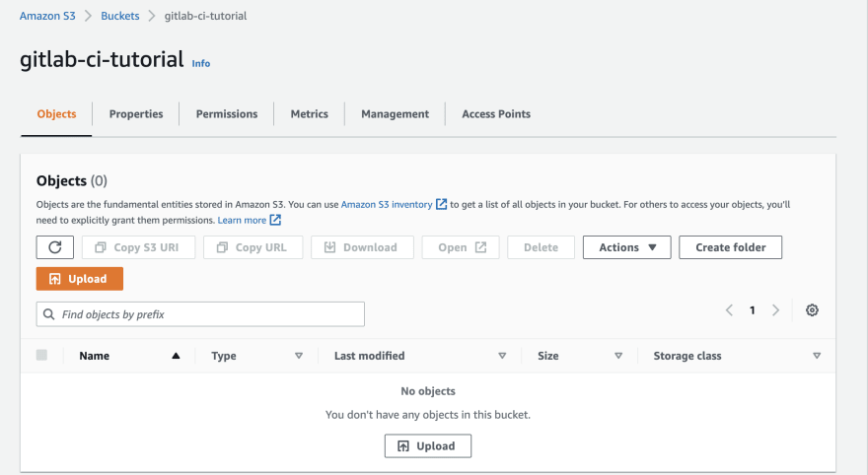Image resolution: width=868 pixels, height=475 pixels.
Task: Sort by Last modified column arrow
Action: [502, 356]
